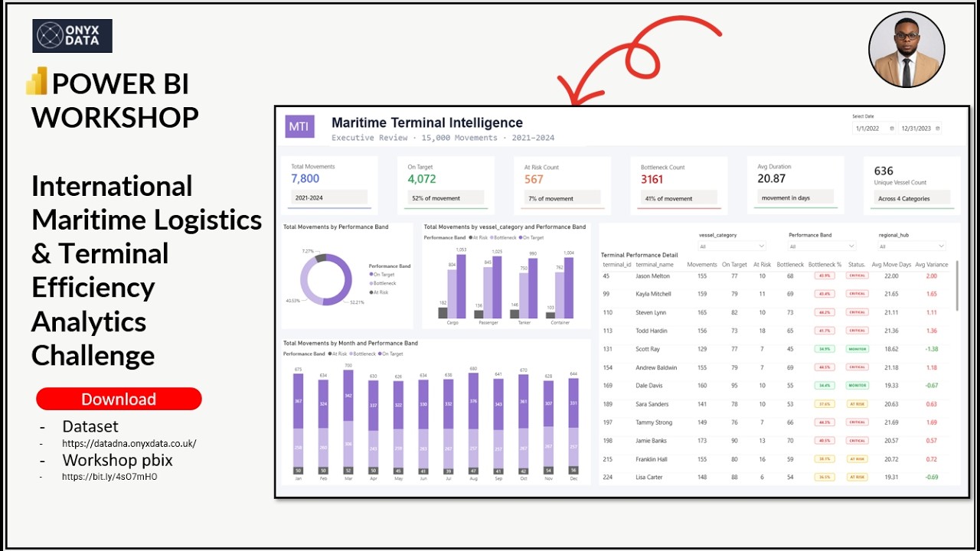This screenshot has width=980, height=551.
Task: Select the Unique Vessel Count 636 card
Action: [x=912, y=184]
